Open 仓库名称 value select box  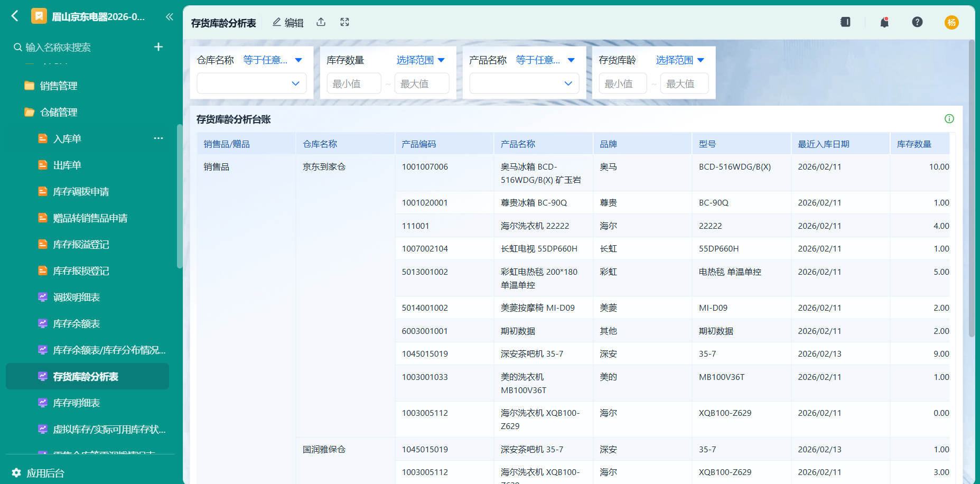coord(251,83)
